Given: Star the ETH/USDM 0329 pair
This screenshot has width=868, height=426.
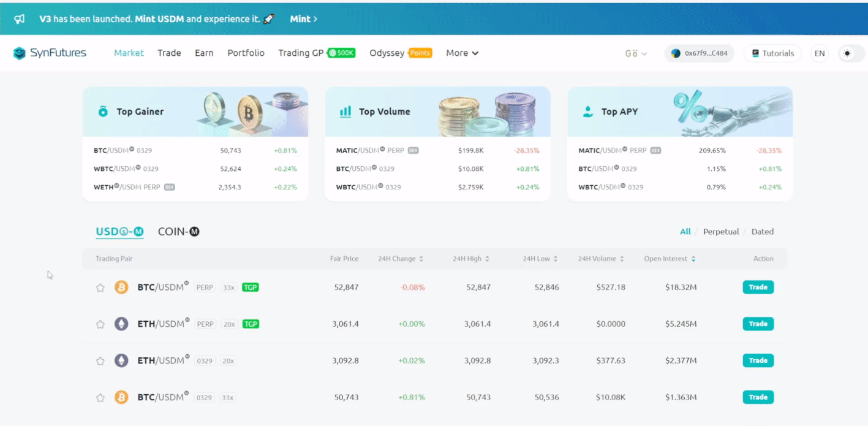Looking at the screenshot, I should 100,361.
